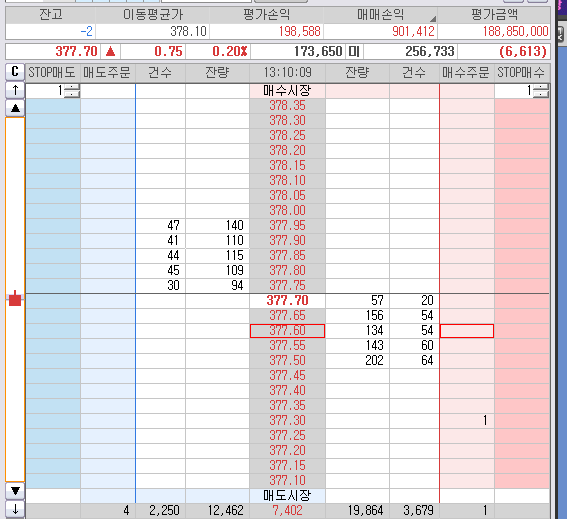Click the red candle marker on left bar
Viewport: 567px width, 519px height.
click(x=15, y=299)
